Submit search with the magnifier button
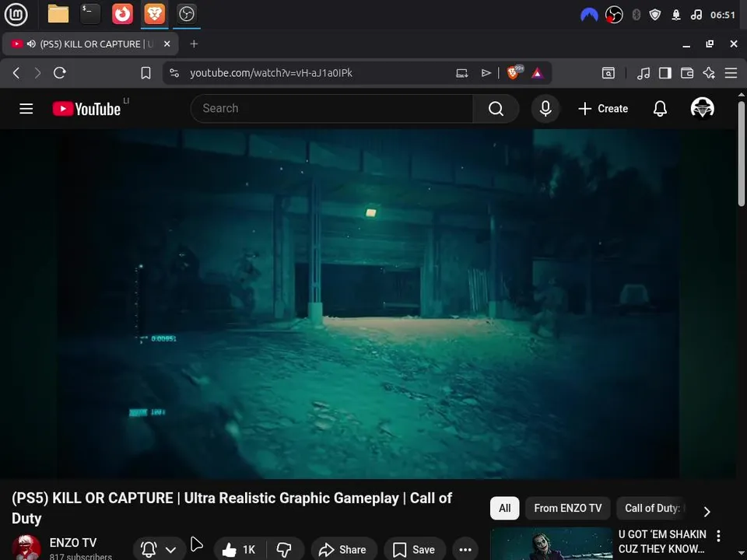This screenshot has width=747, height=560. pyautogui.click(x=496, y=109)
